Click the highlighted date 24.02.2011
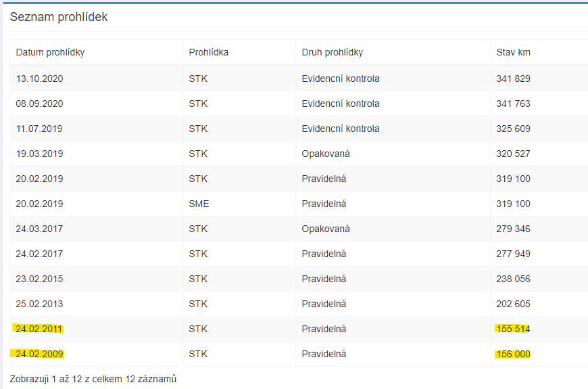This screenshot has height=389, width=588. 39,329
